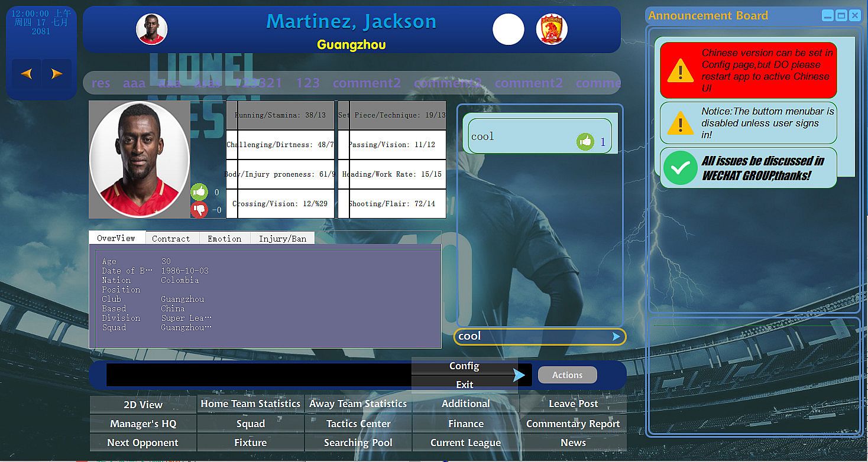868x462 pixels.
Task: Send the comment with the blue arrow
Action: [617, 336]
